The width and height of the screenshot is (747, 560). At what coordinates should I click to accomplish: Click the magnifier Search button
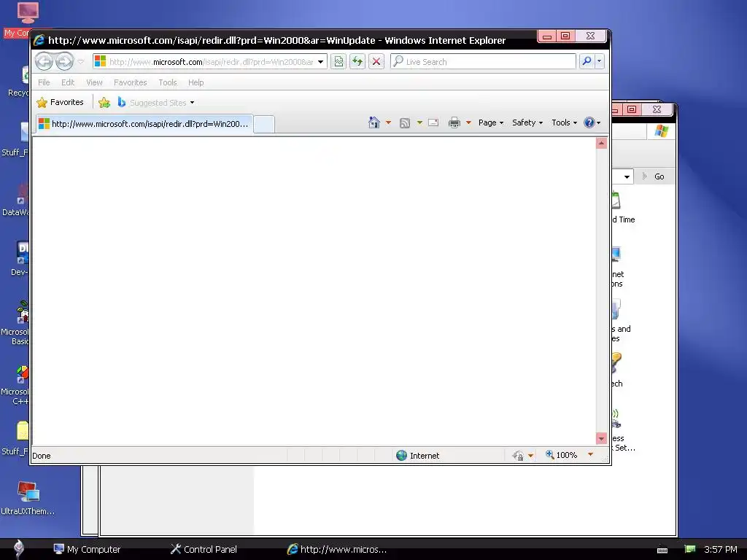point(587,61)
